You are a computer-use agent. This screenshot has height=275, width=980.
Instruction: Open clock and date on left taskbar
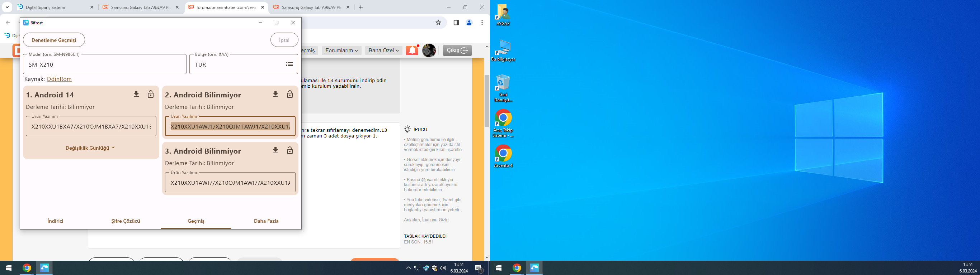coord(459,268)
